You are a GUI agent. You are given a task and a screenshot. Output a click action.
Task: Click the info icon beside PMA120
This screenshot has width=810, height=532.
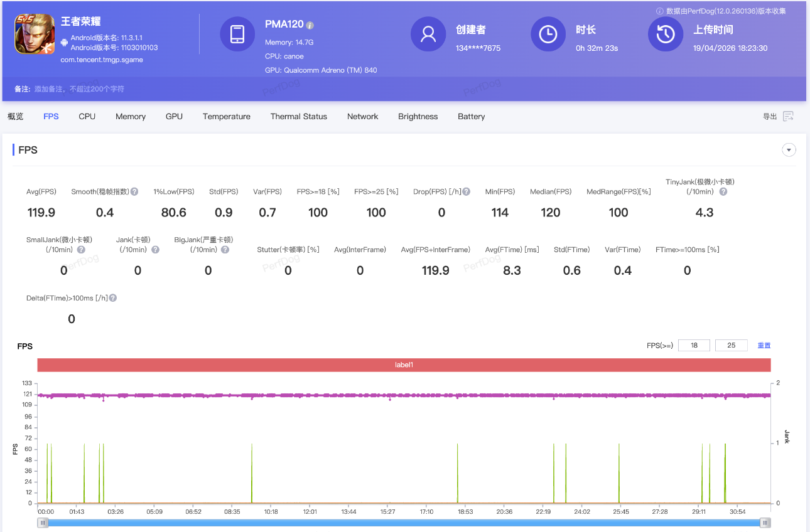pos(310,26)
